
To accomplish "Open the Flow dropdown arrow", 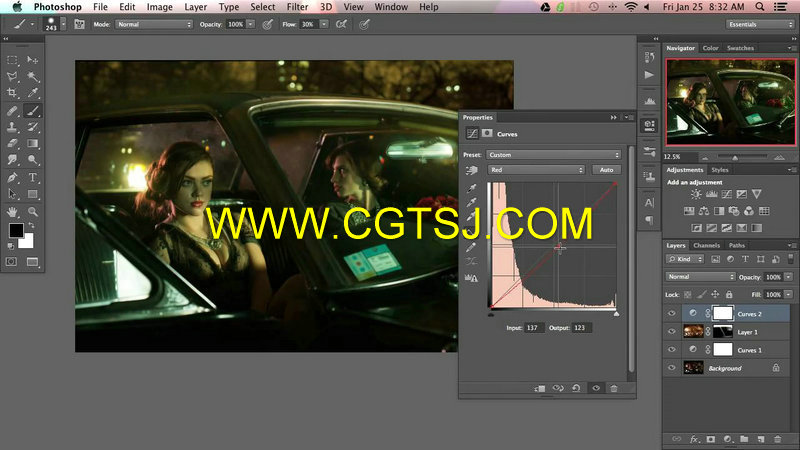I will click(324, 24).
